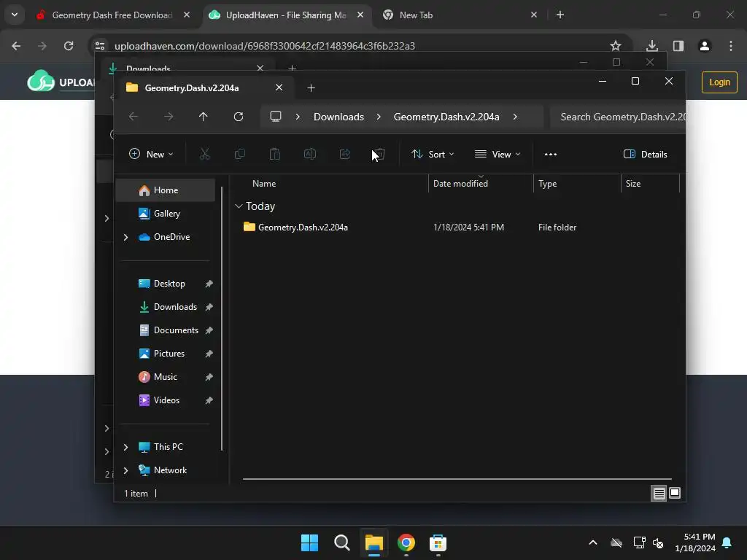Viewport: 747px width, 560px height.
Task: Switch to Geometry Dash Free Download tab
Action: point(112,15)
